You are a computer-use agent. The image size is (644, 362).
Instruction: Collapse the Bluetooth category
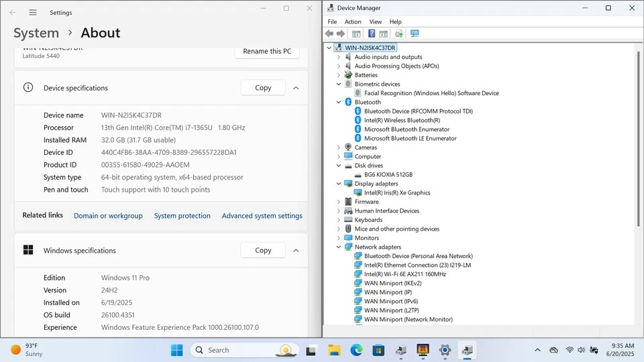pyautogui.click(x=338, y=102)
